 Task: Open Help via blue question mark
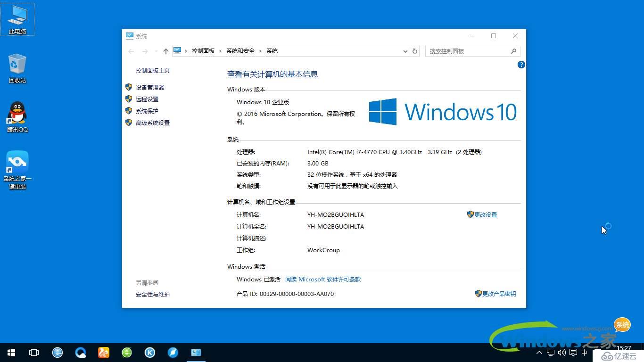tap(521, 65)
